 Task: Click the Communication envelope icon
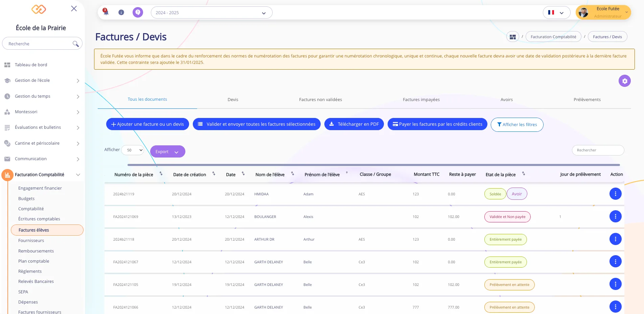(7, 159)
